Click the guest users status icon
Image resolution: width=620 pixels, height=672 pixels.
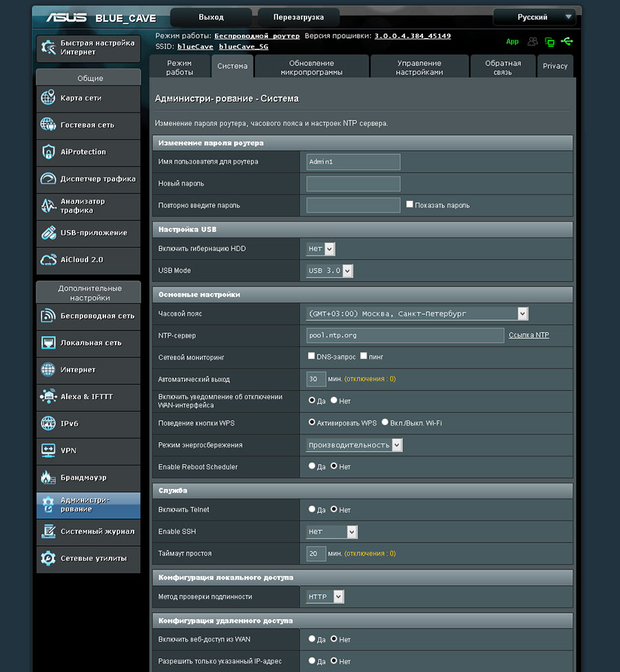[533, 41]
